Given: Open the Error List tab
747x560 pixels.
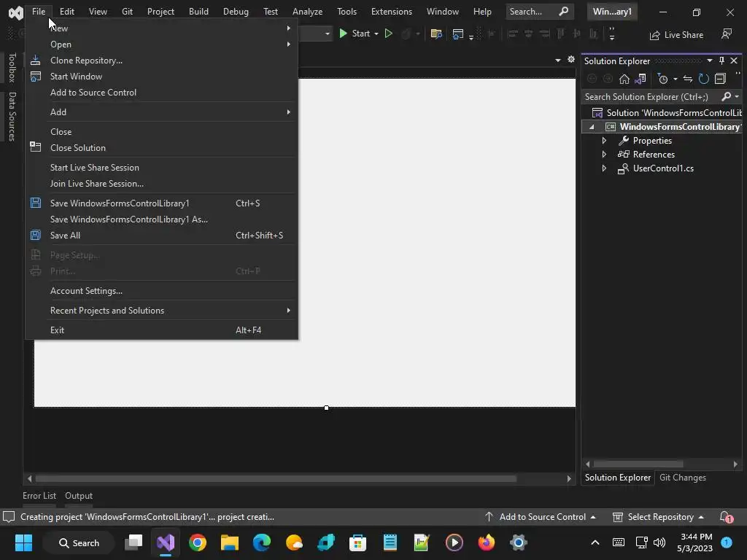Looking at the screenshot, I should click(39, 496).
